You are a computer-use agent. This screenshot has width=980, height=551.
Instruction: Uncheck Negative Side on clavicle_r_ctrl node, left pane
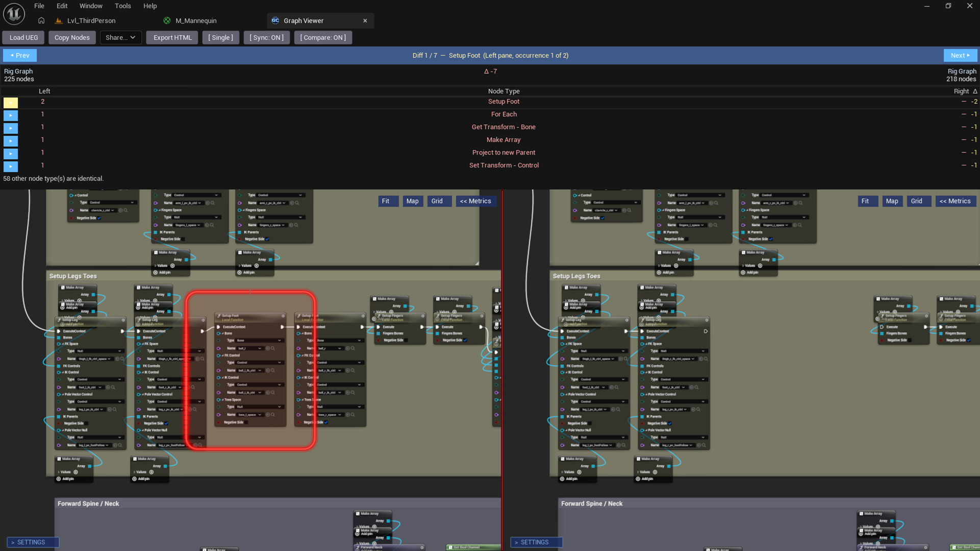click(99, 218)
